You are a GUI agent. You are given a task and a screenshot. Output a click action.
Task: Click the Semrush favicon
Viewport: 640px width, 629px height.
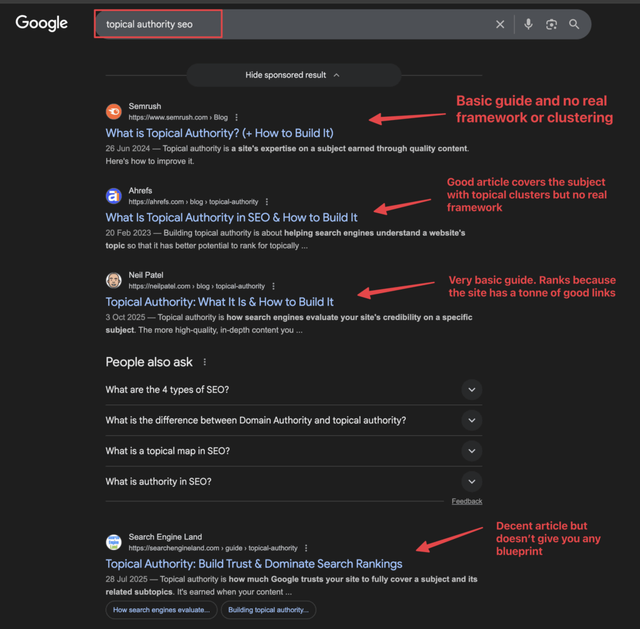(x=113, y=111)
